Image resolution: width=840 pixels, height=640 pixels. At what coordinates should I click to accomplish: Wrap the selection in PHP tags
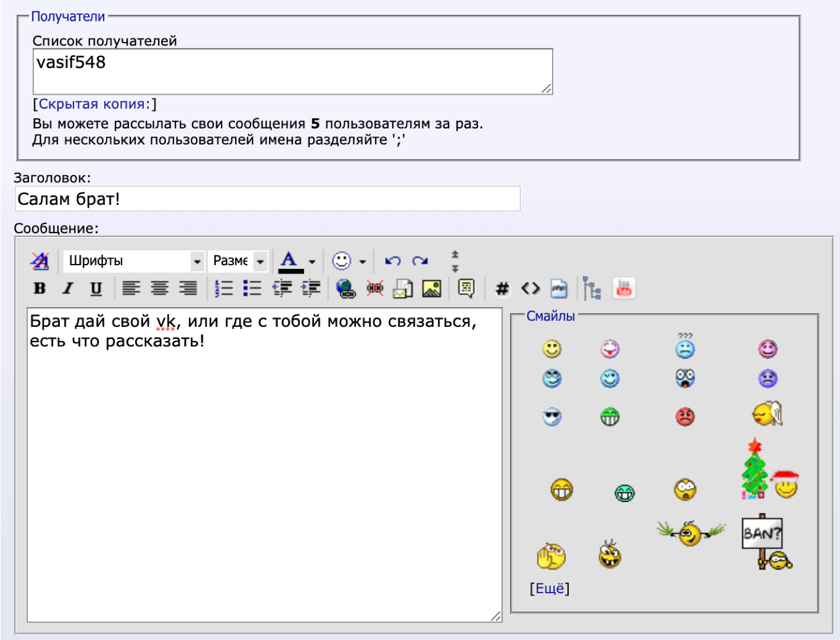coord(559,288)
